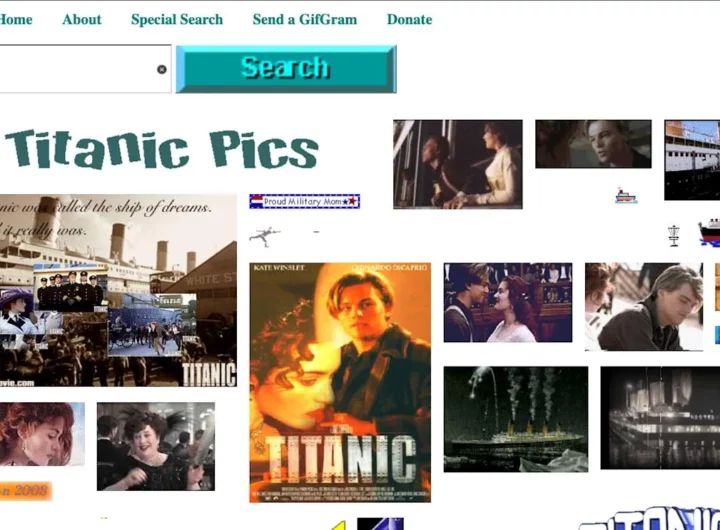Open the Donate page

click(x=409, y=19)
